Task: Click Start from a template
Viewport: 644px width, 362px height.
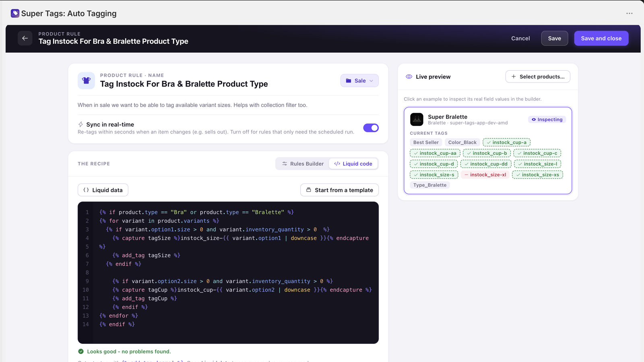Action: click(339, 190)
